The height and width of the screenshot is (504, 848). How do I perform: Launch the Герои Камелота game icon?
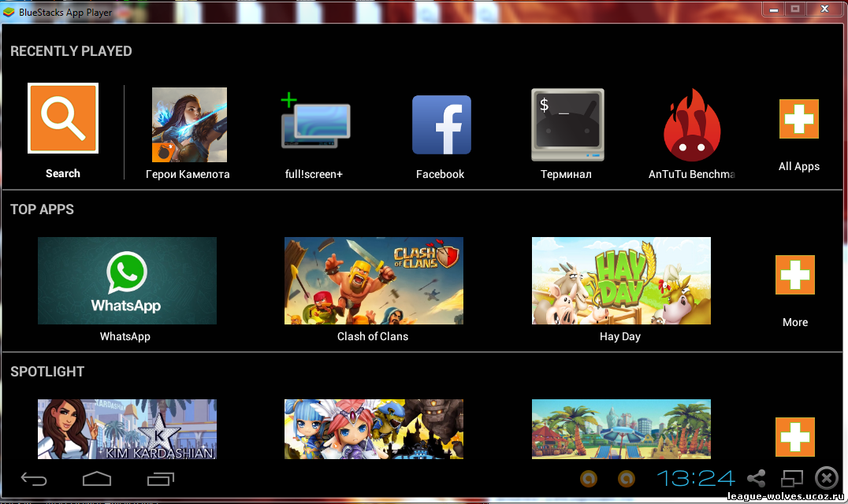click(189, 124)
